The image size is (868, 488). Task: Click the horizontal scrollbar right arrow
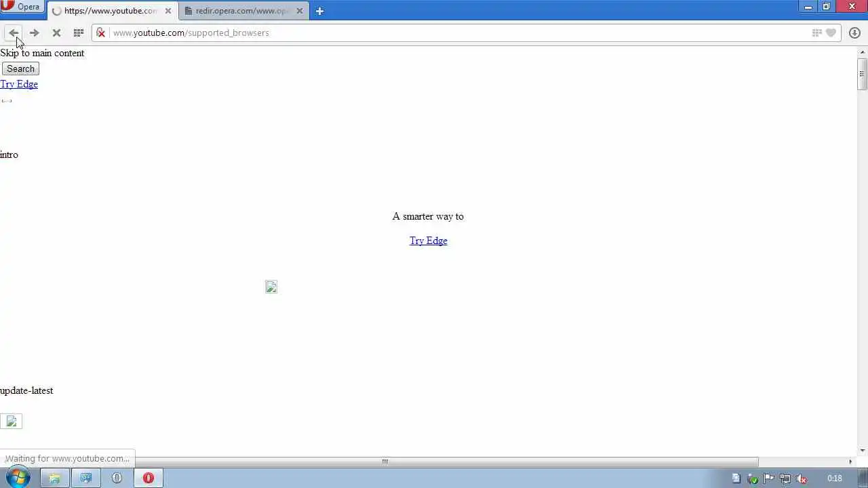click(x=851, y=462)
